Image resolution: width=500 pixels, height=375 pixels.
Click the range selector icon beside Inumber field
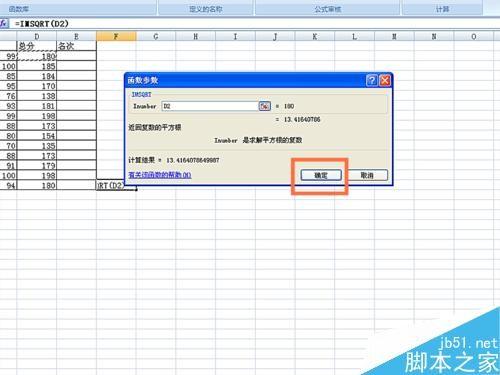pos(264,106)
